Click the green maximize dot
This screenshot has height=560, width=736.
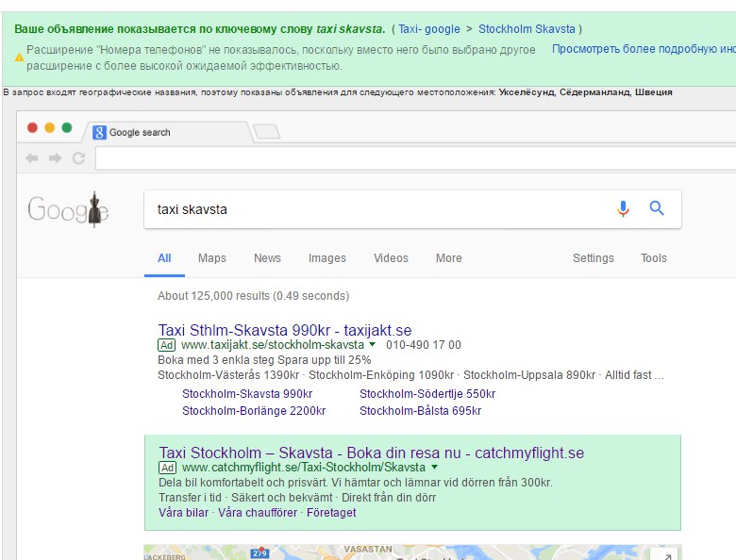pyautogui.click(x=67, y=127)
